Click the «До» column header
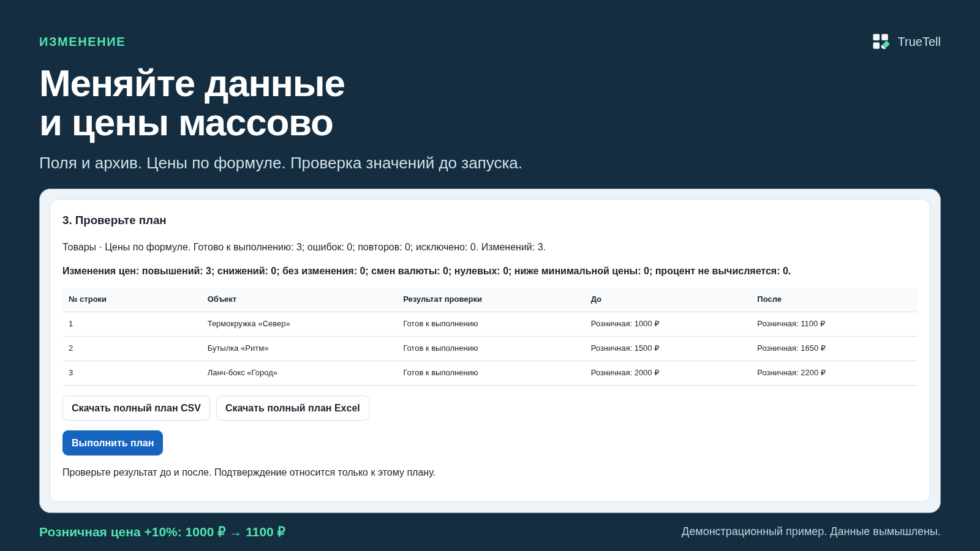 click(596, 299)
